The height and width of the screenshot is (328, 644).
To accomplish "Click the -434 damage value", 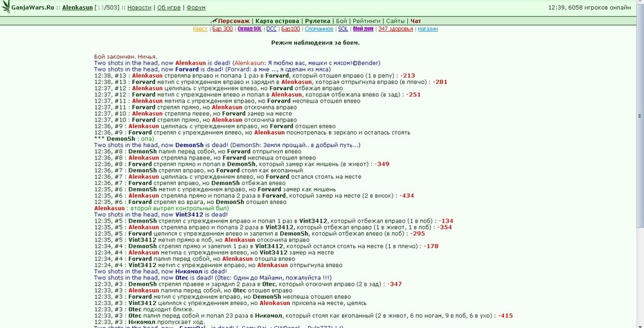I will pos(406,196).
